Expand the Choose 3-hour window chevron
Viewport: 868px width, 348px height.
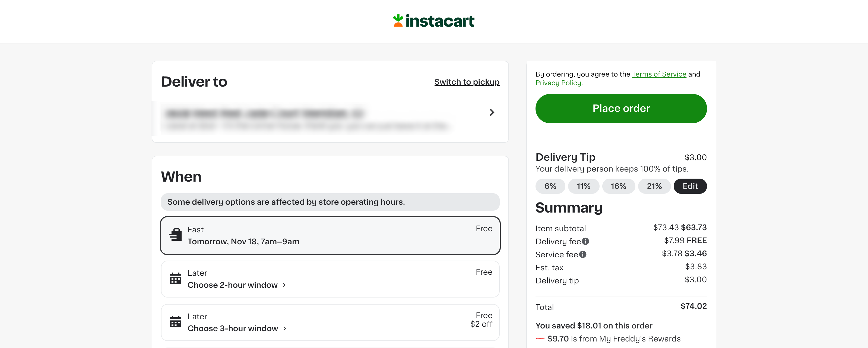coord(285,328)
